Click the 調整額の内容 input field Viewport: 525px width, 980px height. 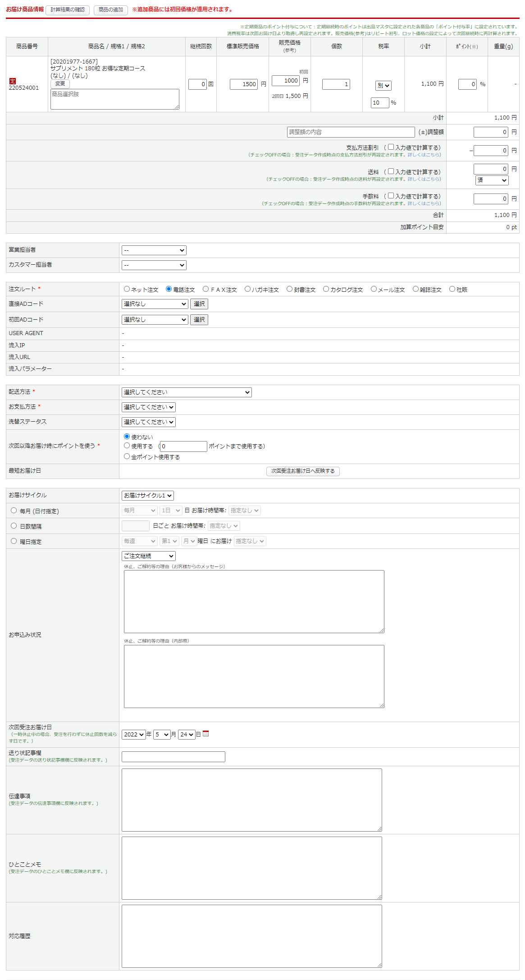[351, 132]
